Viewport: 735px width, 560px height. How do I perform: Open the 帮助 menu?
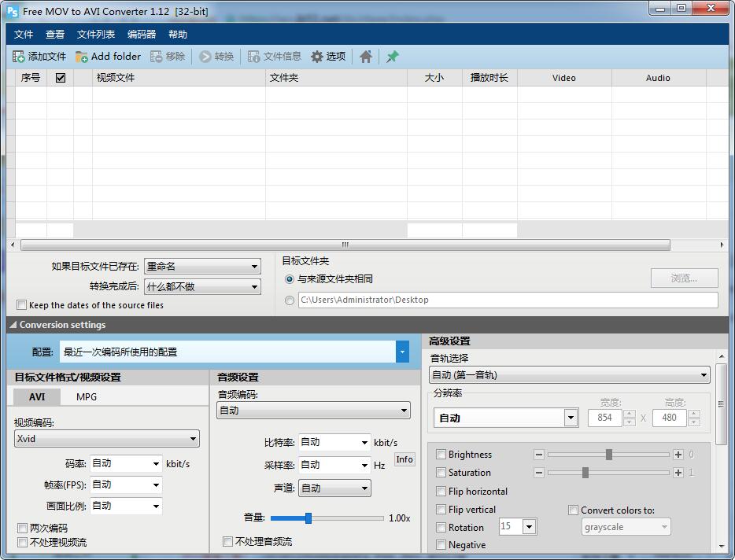click(x=178, y=34)
